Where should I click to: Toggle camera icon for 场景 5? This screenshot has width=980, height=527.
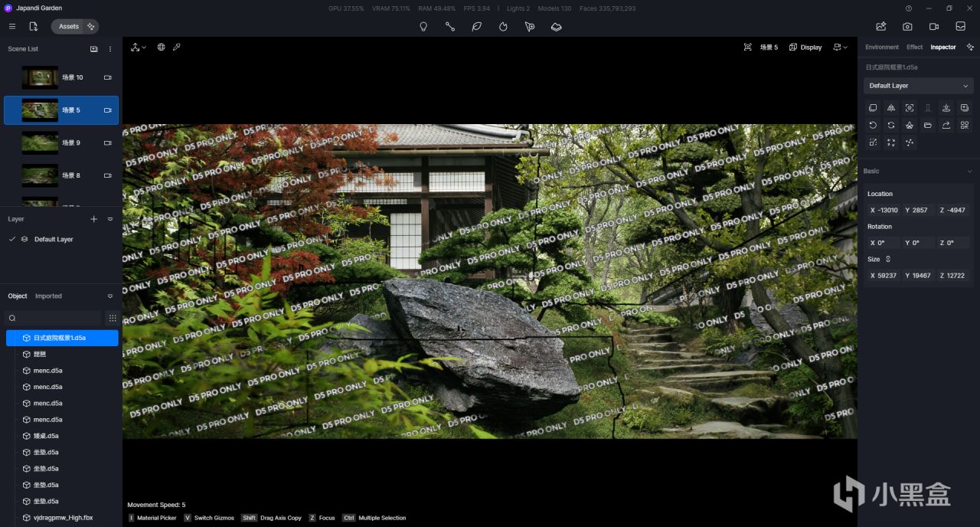pyautogui.click(x=108, y=110)
